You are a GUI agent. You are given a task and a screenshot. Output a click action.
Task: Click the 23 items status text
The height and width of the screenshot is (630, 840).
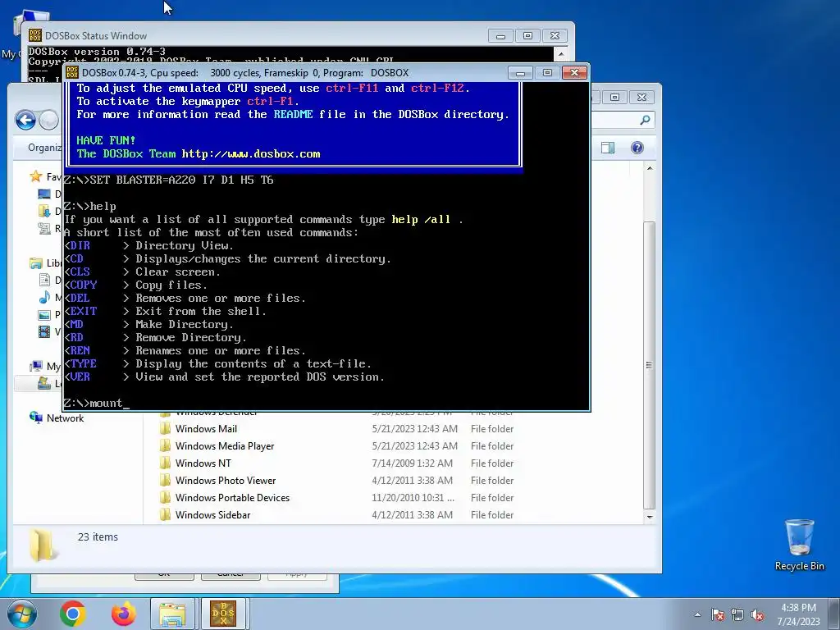point(98,536)
